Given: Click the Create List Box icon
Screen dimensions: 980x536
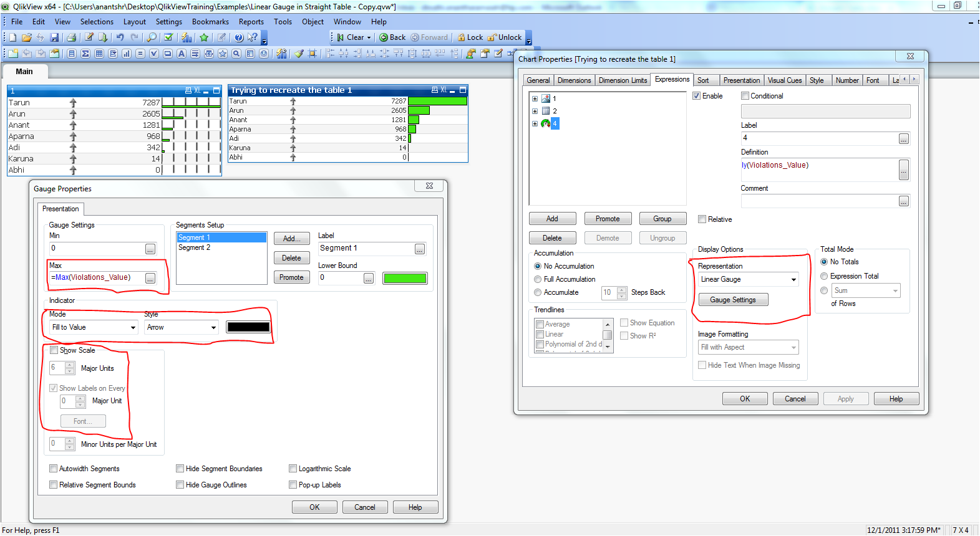Looking at the screenshot, I should point(72,54).
